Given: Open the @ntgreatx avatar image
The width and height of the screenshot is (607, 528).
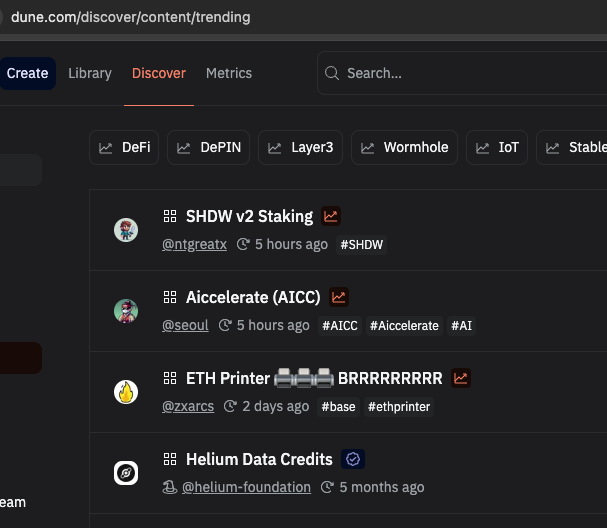Looking at the screenshot, I should pyautogui.click(x=126, y=230).
